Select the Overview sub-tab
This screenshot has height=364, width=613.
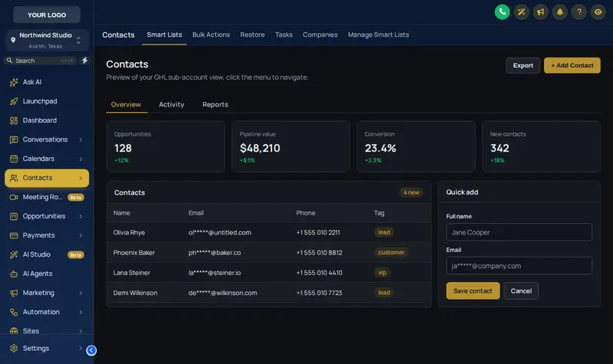click(x=126, y=104)
